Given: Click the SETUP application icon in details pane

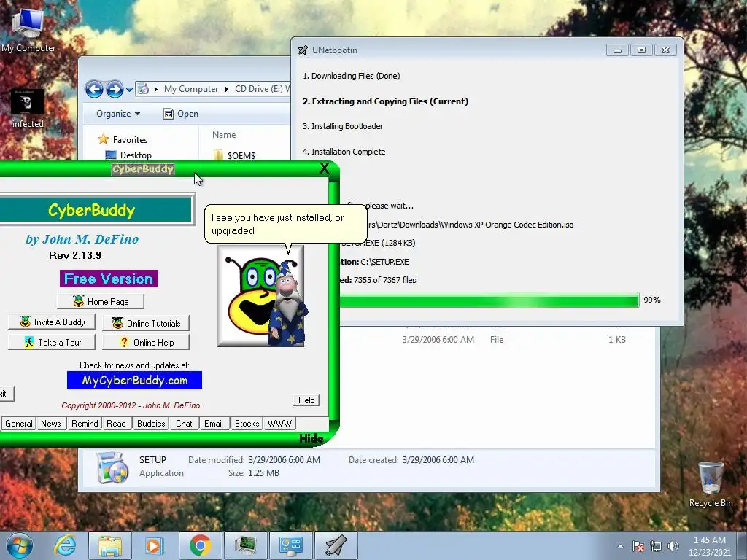Looking at the screenshot, I should (112, 467).
